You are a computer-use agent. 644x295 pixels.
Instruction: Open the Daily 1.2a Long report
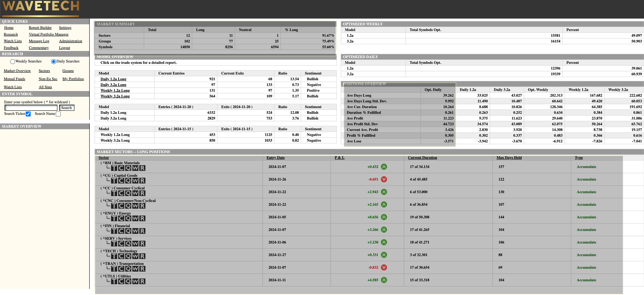[x=113, y=79]
